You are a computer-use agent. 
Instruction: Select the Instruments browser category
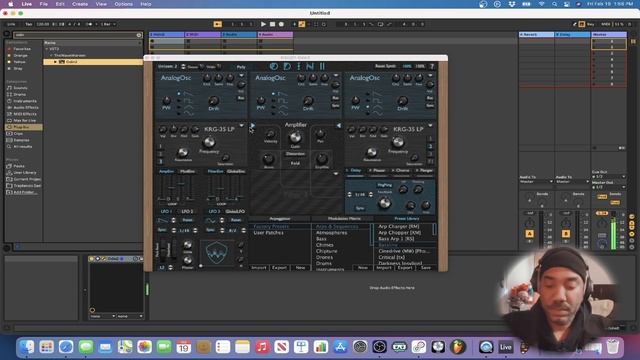point(24,101)
